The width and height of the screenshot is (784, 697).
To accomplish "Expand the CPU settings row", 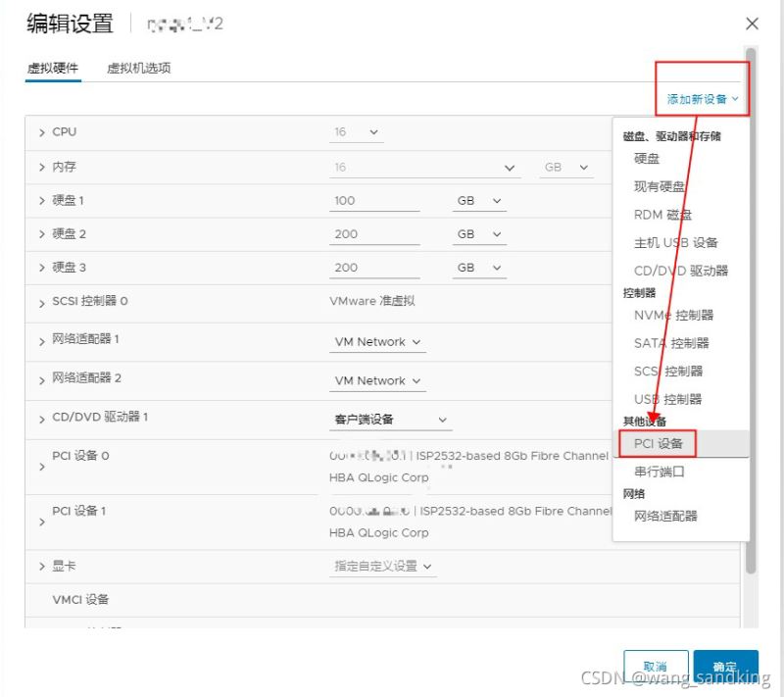I will 42,132.
